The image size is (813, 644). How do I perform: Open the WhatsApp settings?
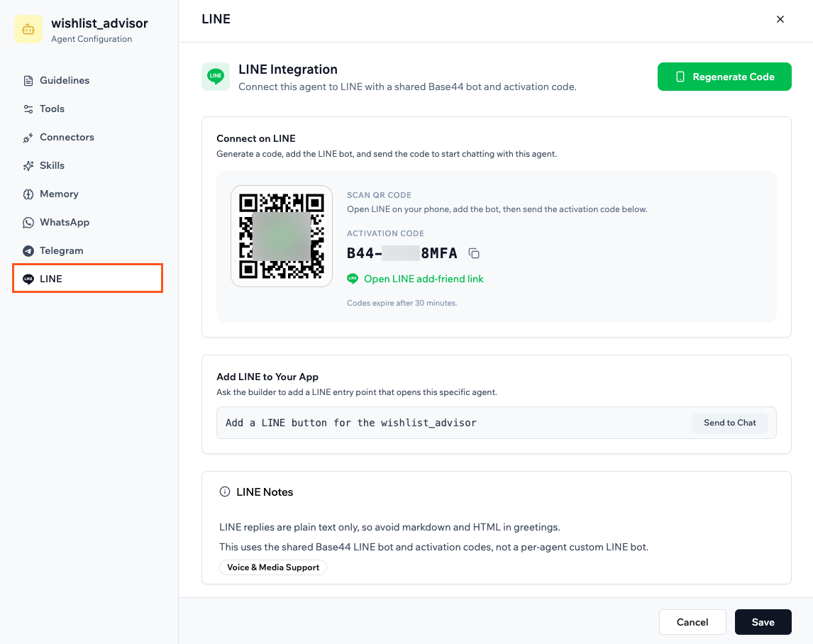pos(88,222)
